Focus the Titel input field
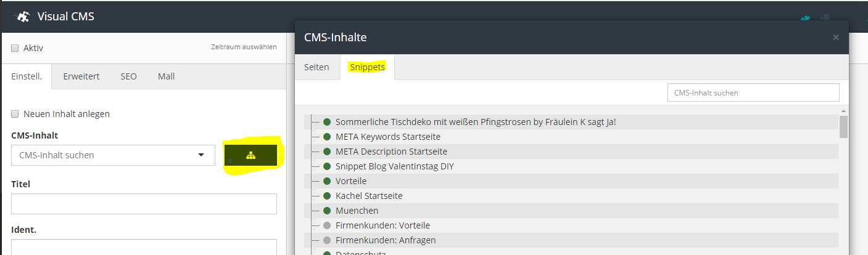Image resolution: width=868 pixels, height=255 pixels. 144,204
